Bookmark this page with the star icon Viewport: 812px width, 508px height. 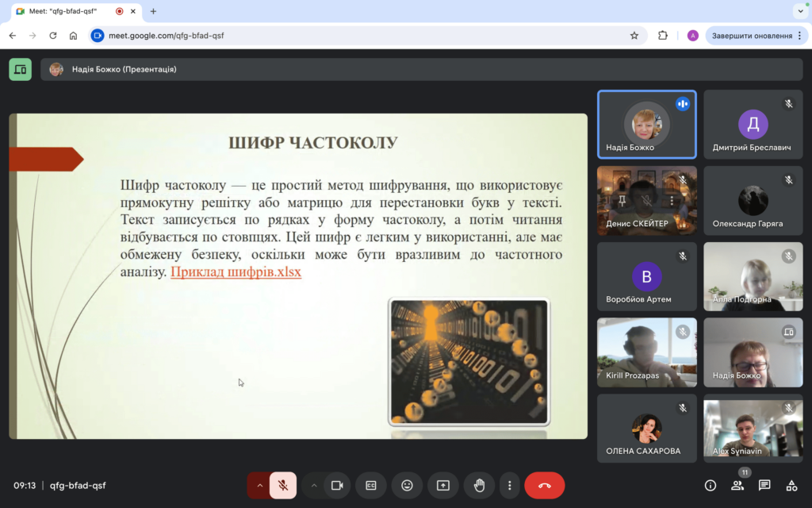click(x=634, y=36)
